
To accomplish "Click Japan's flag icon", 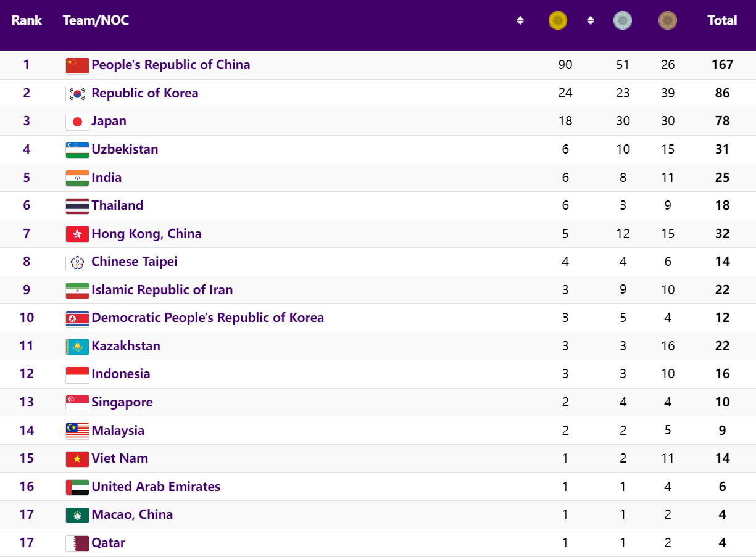I will point(77,122).
